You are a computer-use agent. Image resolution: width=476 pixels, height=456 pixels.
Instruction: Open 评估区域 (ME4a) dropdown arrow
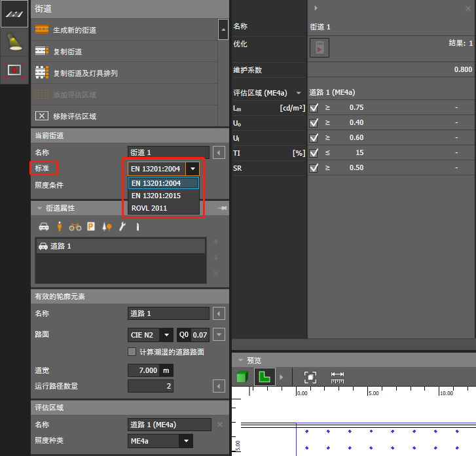pyautogui.click(x=299, y=93)
